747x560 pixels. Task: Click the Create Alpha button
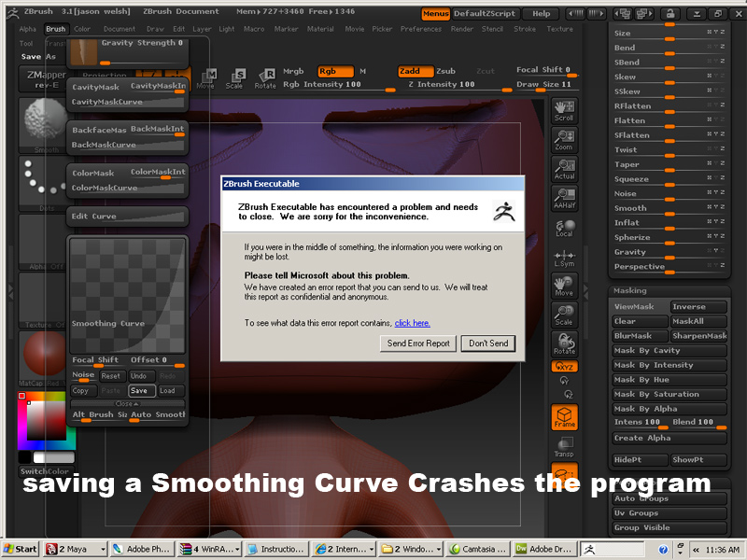669,438
